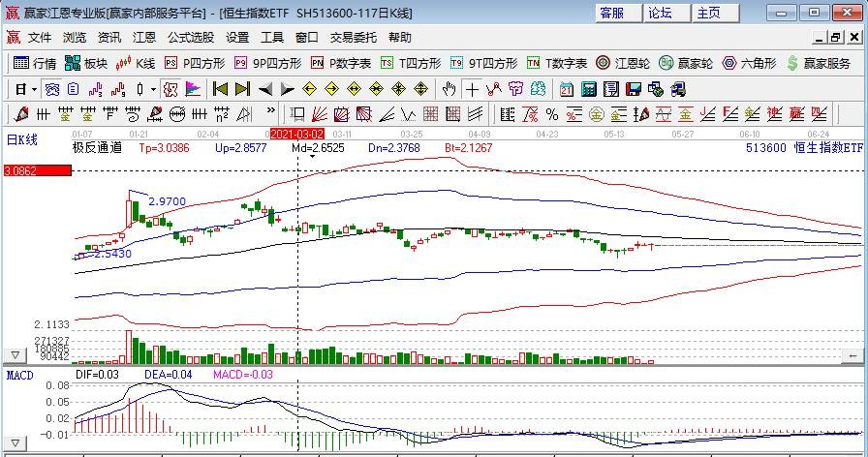Select the circled 金 golden ratio tool
868x457 pixels.
point(596,114)
